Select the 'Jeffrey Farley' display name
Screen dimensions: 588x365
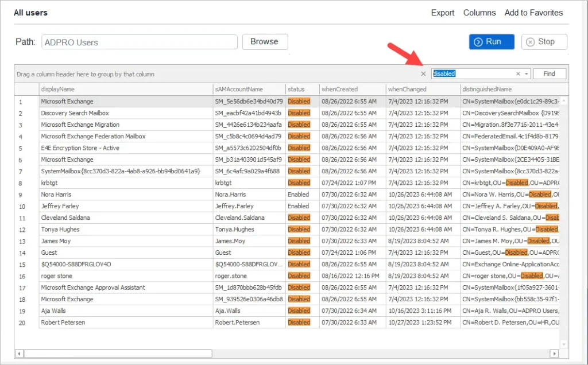tap(60, 206)
